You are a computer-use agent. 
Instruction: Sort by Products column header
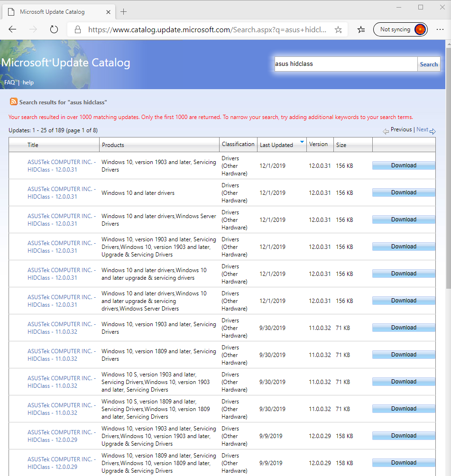click(x=113, y=145)
